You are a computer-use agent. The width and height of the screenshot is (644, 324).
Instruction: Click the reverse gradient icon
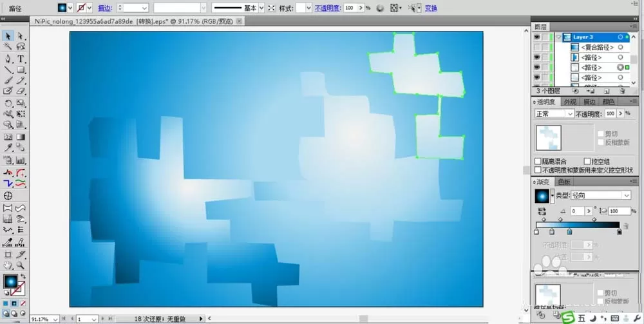click(x=542, y=211)
